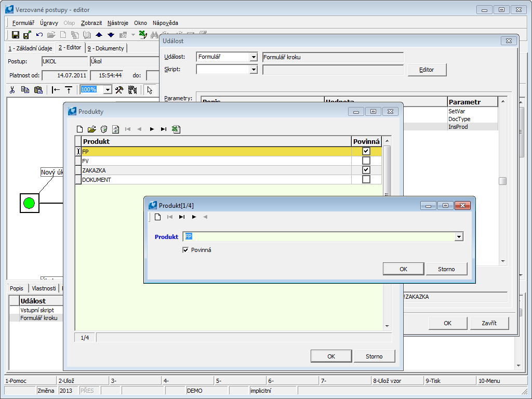Click the gears settings icon in editor toolbar
Image resolution: width=532 pixels, height=399 pixels.
click(x=132, y=90)
